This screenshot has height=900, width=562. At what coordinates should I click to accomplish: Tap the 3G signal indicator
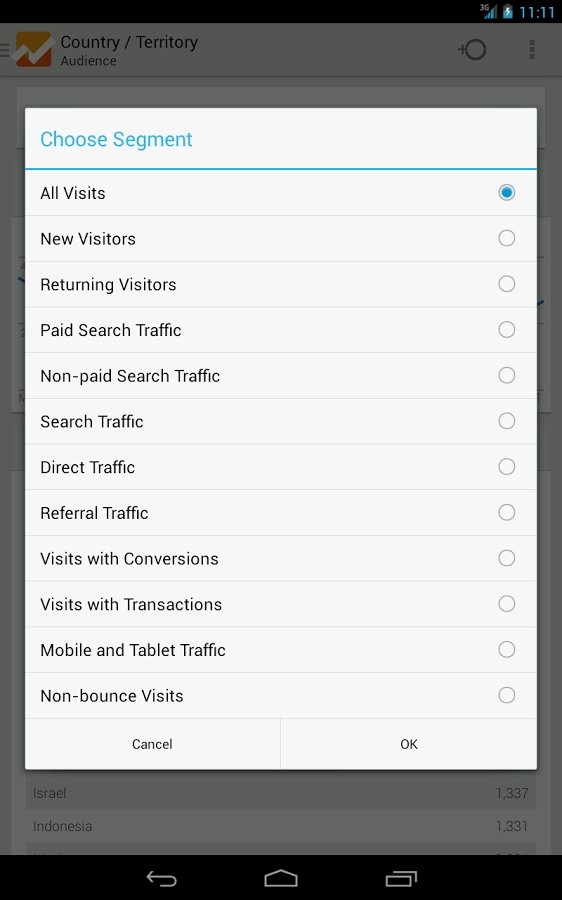click(488, 11)
